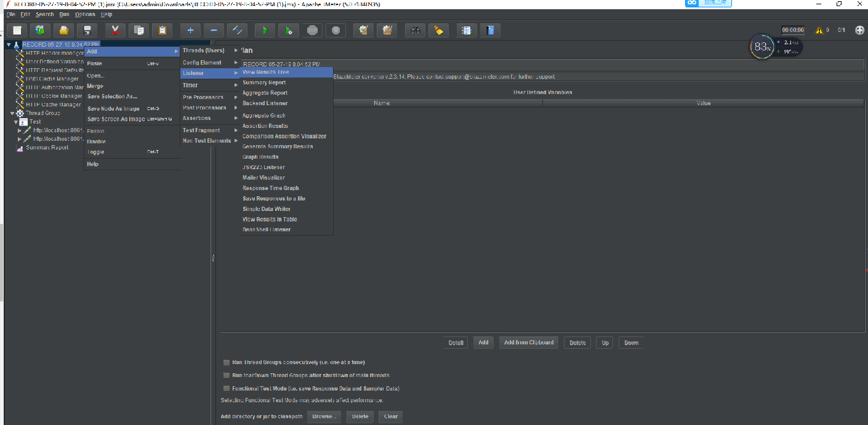Viewport: 868px width, 425px height.
Task: Select View Results Tree listener
Action: click(286, 72)
